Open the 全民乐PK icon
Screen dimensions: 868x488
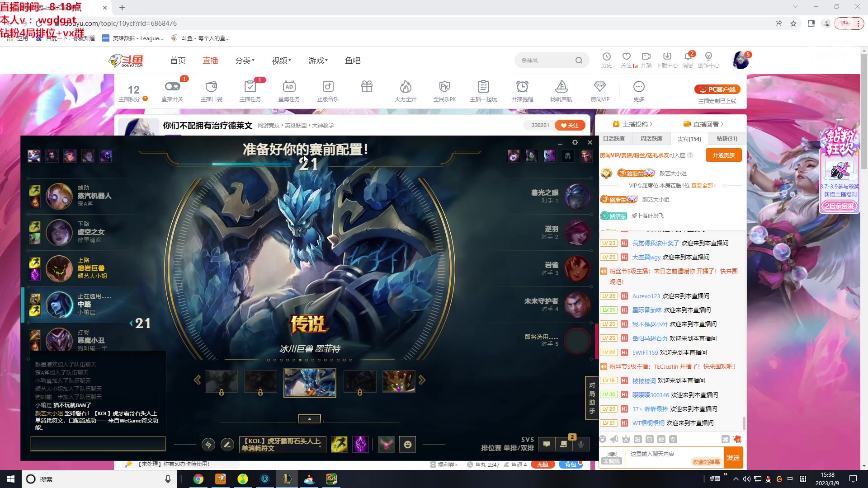(x=444, y=86)
